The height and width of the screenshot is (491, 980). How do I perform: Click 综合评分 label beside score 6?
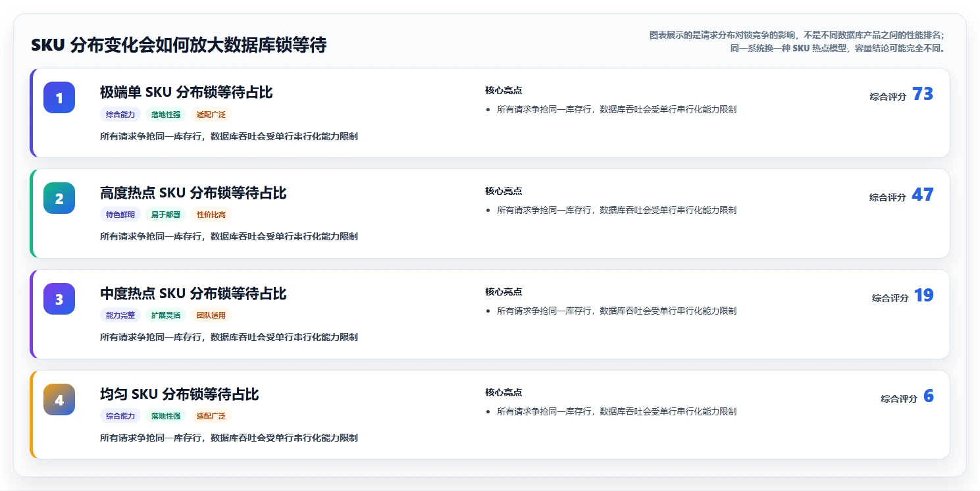click(900, 399)
